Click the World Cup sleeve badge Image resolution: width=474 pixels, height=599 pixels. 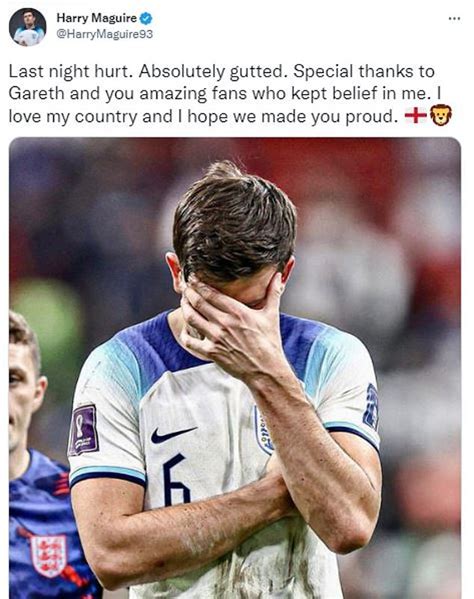(x=84, y=430)
